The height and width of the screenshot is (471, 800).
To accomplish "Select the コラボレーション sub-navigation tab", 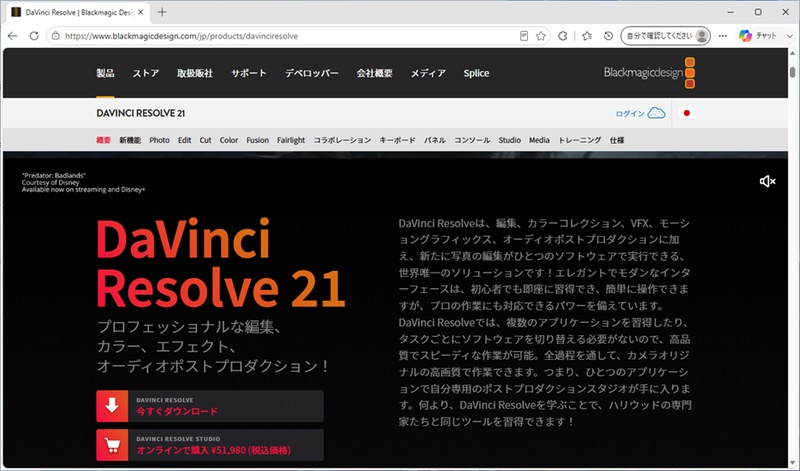I will 342,140.
